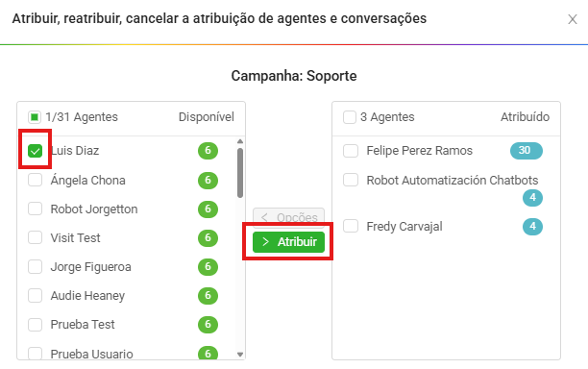The height and width of the screenshot is (369, 588).
Task: Click the 30 badge beside Felipe Perez Ramos
Action: (x=527, y=151)
